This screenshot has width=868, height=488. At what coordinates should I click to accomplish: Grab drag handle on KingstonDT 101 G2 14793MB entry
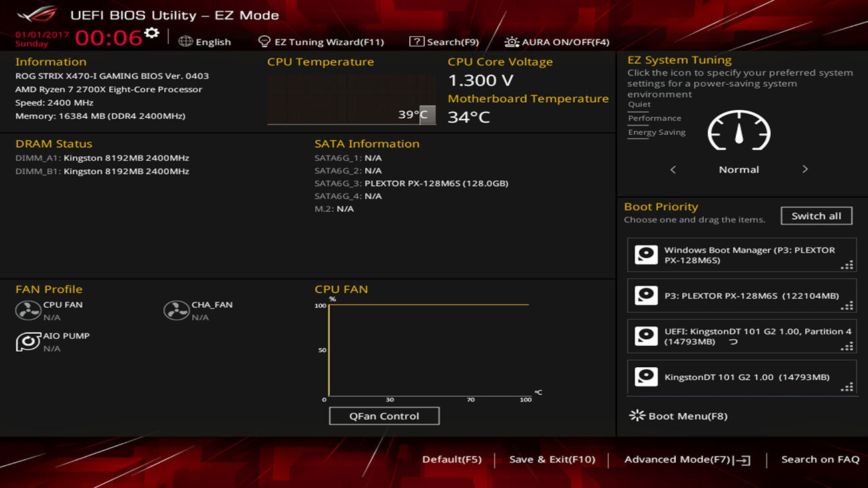[847, 387]
